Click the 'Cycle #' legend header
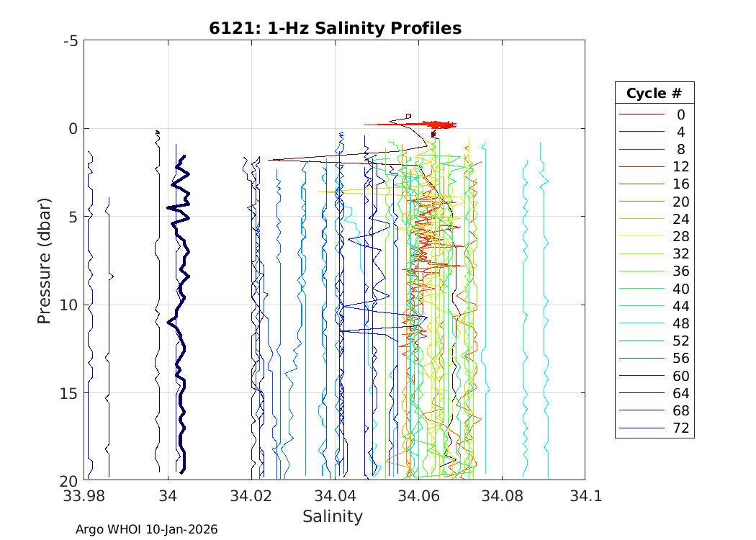 point(654,94)
